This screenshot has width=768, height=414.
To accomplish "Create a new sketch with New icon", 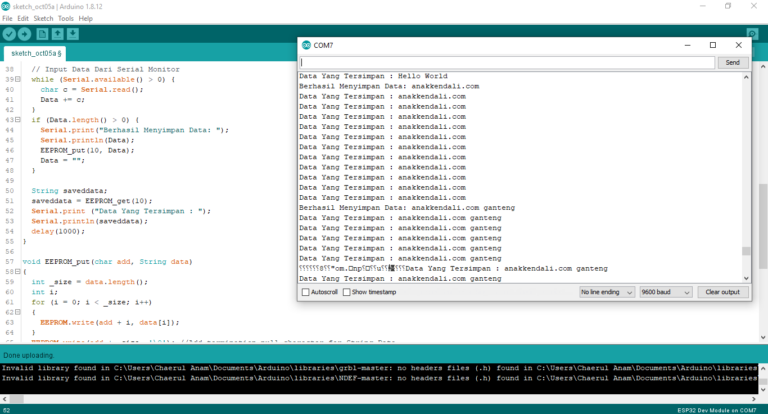I will pos(42,34).
